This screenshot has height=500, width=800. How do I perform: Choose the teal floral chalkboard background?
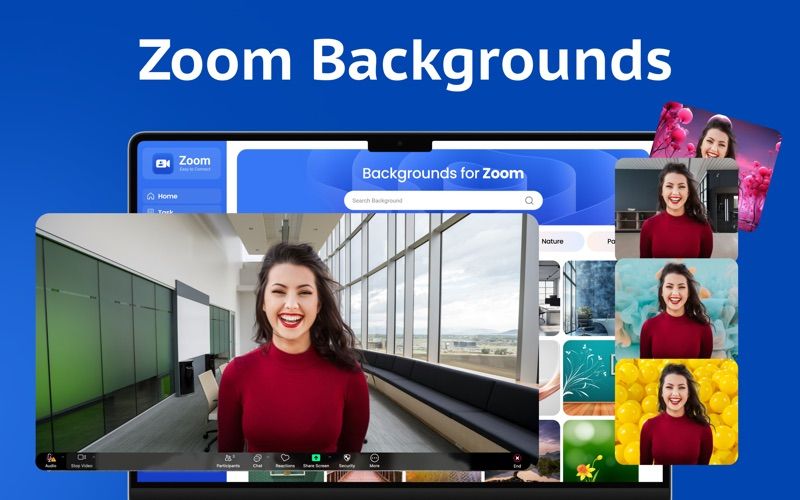coord(589,378)
